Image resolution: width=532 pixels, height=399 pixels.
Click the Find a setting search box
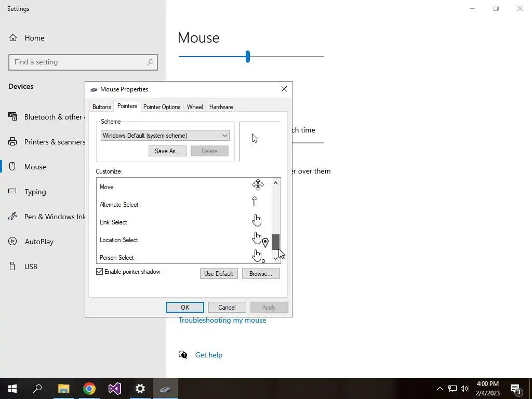point(83,62)
